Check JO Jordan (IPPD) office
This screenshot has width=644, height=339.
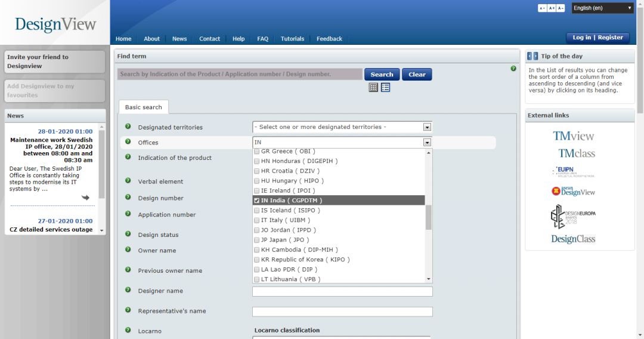256,230
